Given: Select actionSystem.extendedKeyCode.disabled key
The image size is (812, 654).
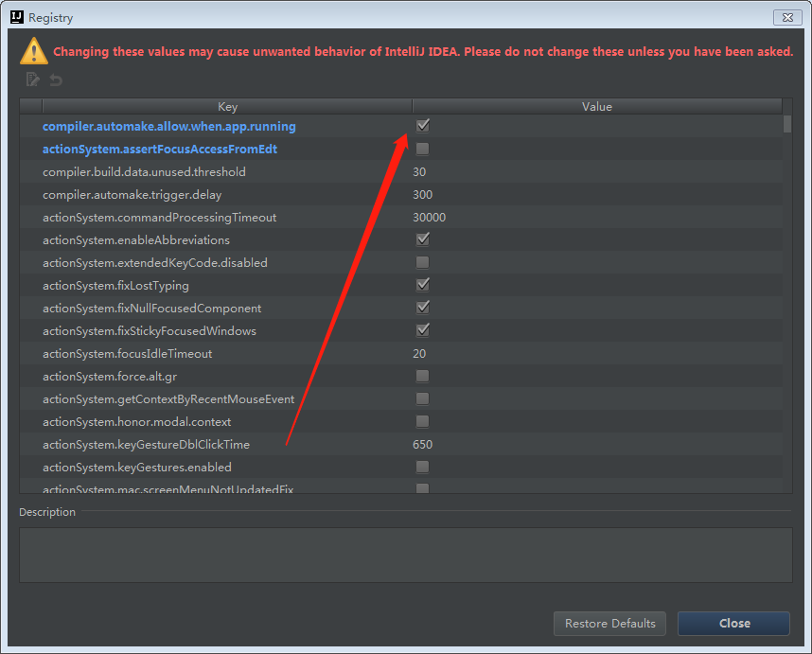Looking at the screenshot, I should pos(155,263).
